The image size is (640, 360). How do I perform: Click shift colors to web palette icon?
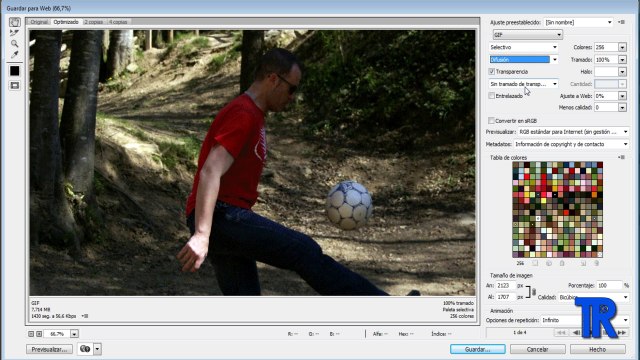coord(549,263)
